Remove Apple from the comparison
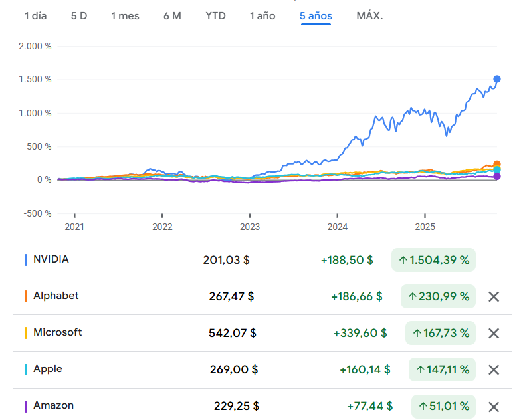The width and height of the screenshot is (523, 420). (493, 369)
